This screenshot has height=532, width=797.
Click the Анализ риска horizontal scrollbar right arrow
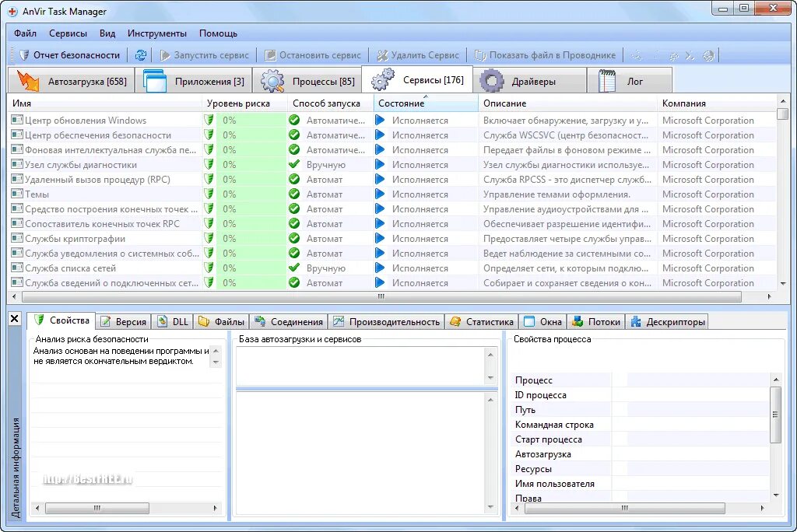215,508
